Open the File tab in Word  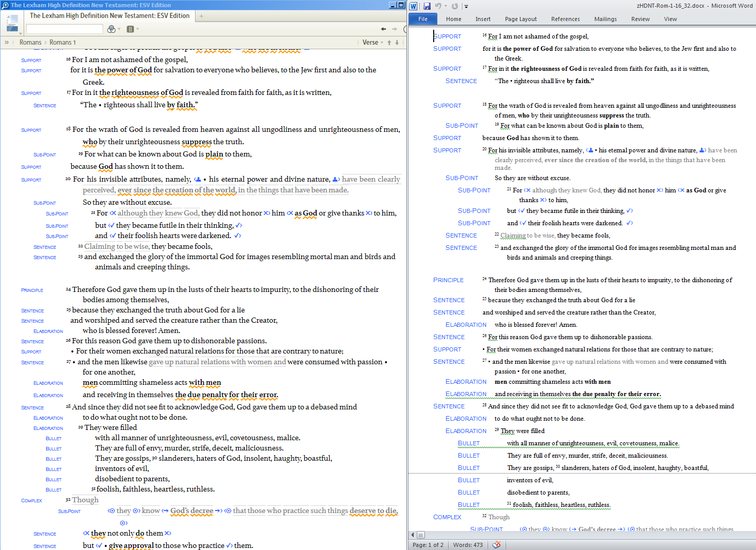[423, 19]
